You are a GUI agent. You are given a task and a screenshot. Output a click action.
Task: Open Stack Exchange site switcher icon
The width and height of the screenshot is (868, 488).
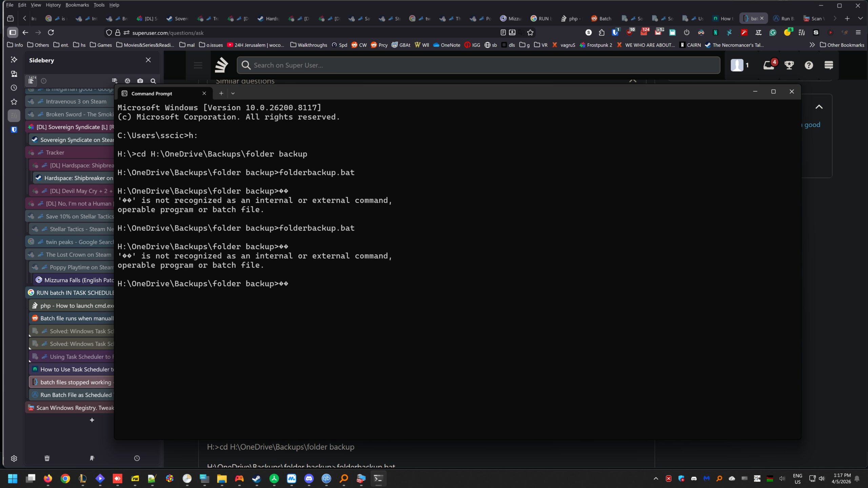click(x=829, y=65)
